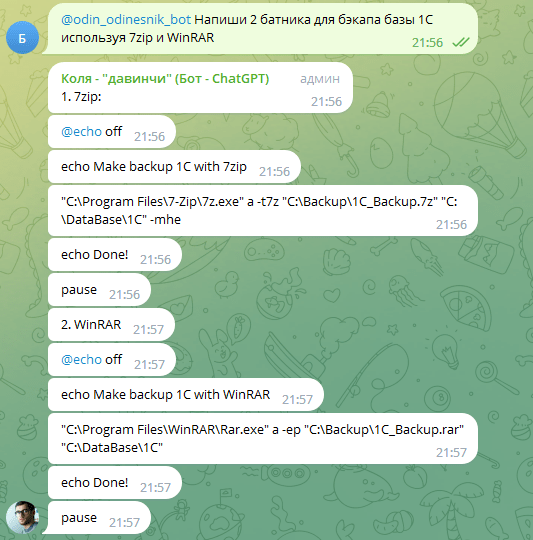
Task: Click the "echo Make backup 1C with WinRAR" message
Action: 186,395
